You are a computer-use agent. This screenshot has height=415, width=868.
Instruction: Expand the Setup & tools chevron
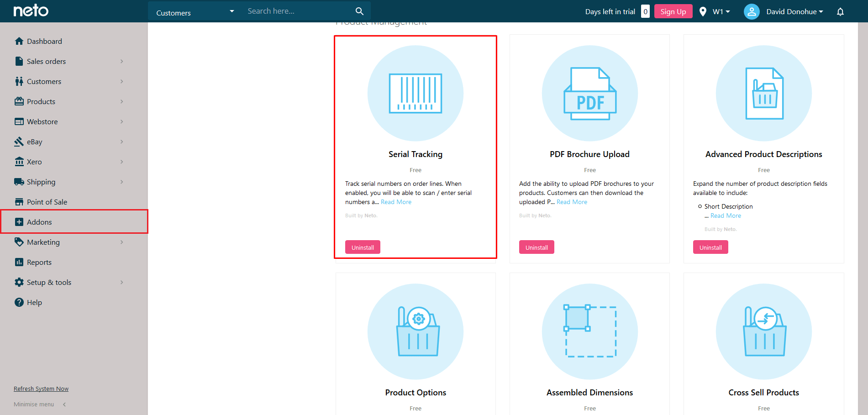pyautogui.click(x=122, y=282)
